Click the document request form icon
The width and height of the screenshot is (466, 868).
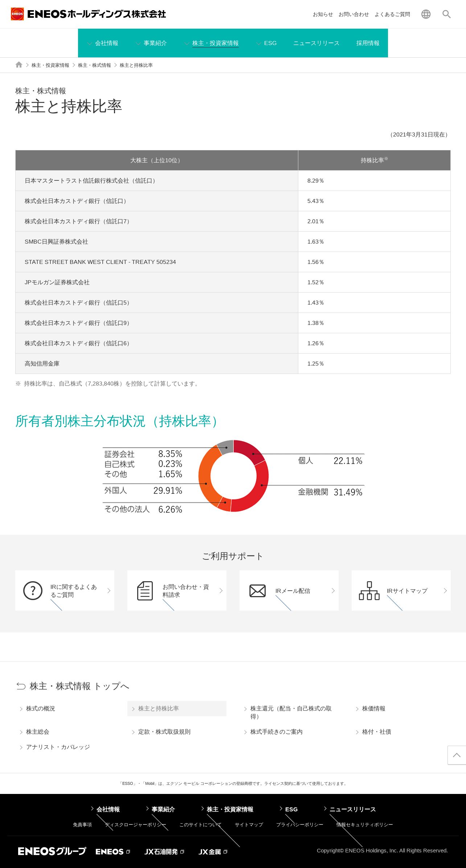click(145, 591)
